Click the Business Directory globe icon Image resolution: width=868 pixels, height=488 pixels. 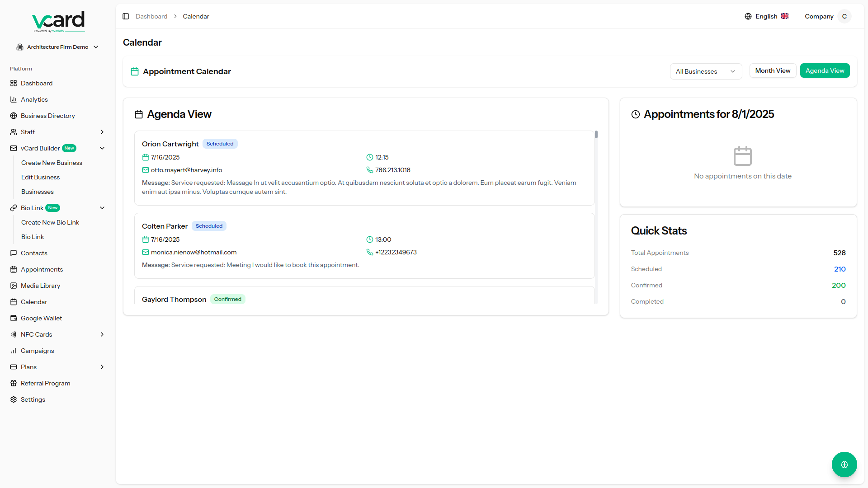pos(14,116)
